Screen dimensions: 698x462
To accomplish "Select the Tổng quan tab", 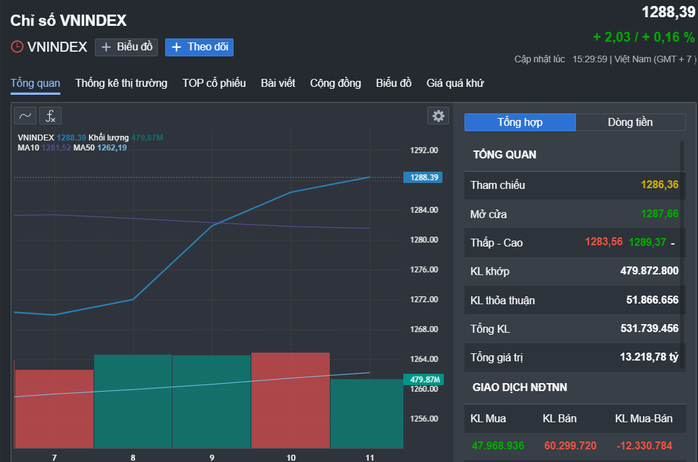I will (x=35, y=83).
